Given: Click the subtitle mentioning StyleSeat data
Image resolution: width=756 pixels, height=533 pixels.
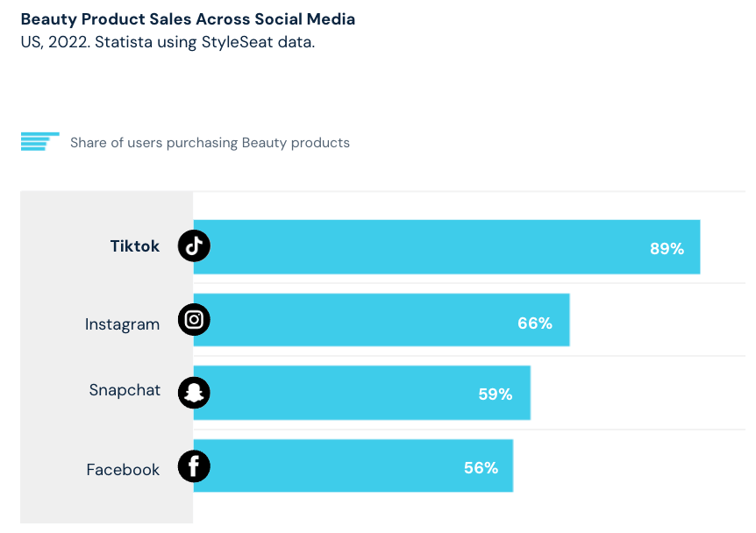Looking at the screenshot, I should (168, 42).
